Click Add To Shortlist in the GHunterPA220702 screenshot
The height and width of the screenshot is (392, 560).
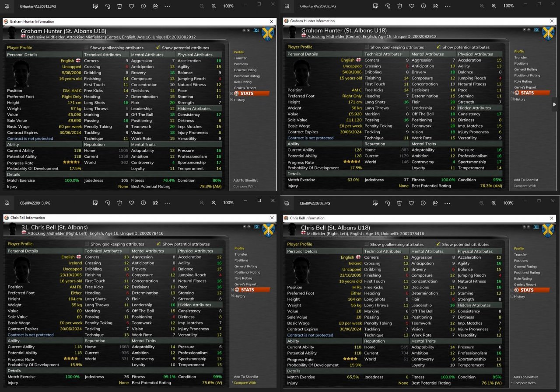click(x=525, y=180)
